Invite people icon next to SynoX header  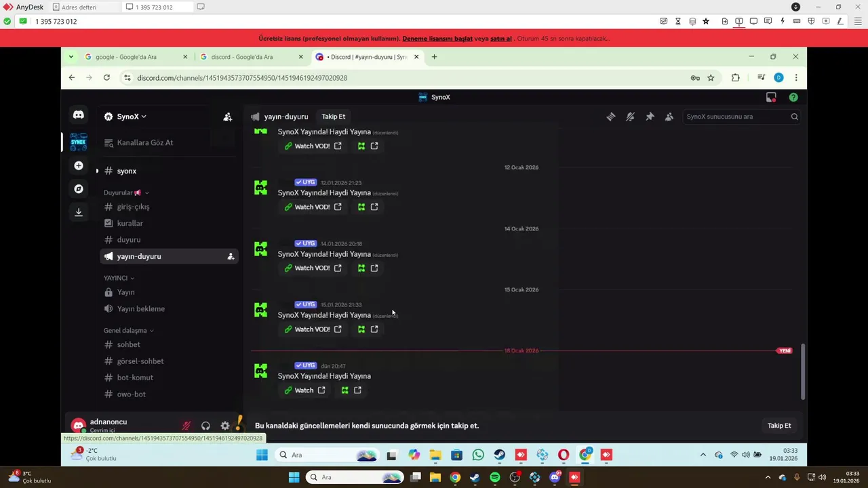click(x=228, y=117)
